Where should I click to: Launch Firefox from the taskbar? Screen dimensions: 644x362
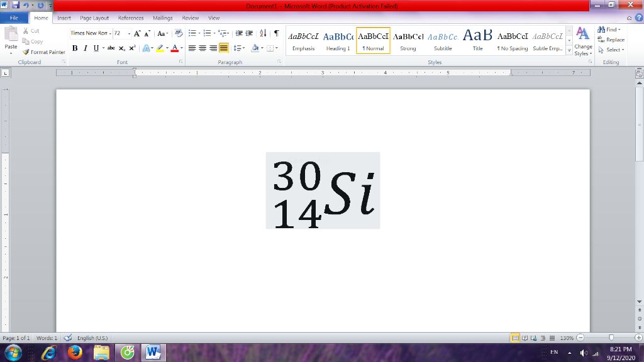pyautogui.click(x=75, y=353)
